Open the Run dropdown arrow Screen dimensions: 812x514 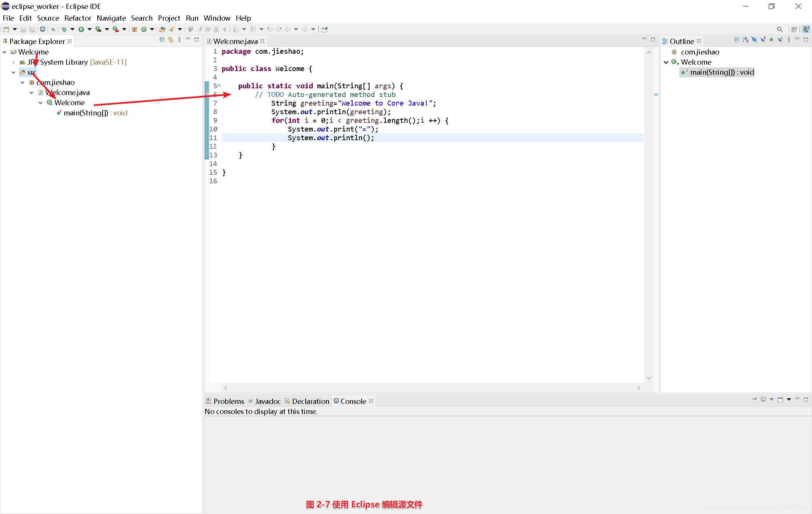click(x=89, y=29)
